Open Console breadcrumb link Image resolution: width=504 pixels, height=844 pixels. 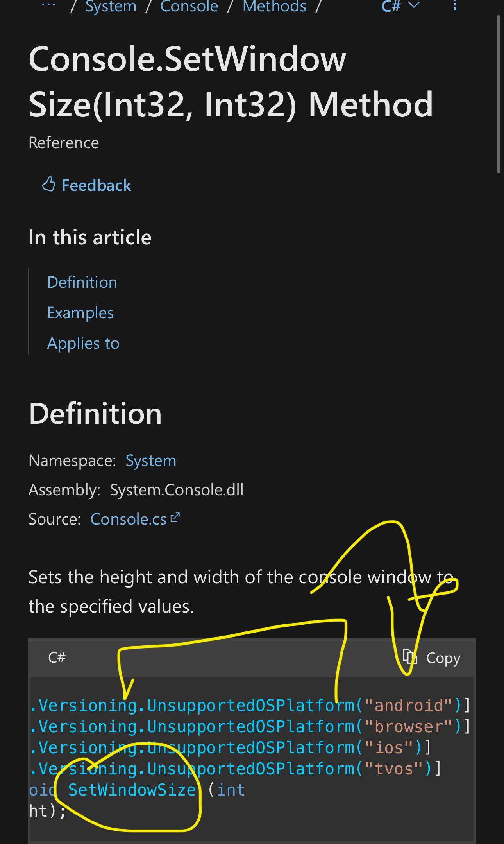pyautogui.click(x=189, y=6)
